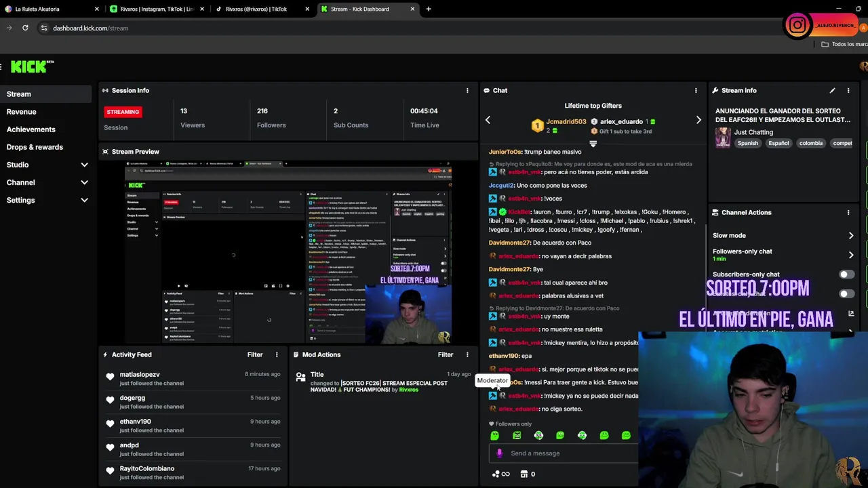This screenshot has width=868, height=488.
Task: Click the Instagram icon overlay
Action: pos(797,26)
